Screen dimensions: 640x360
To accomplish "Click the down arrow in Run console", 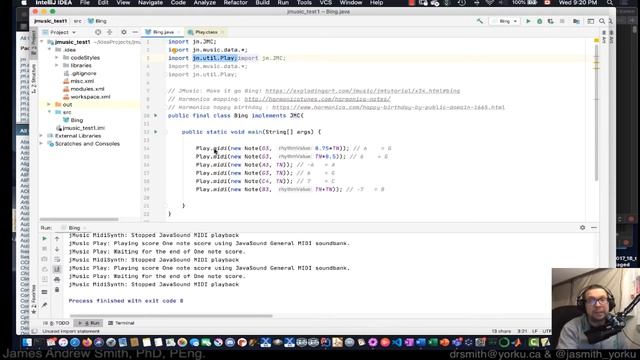I will click(57, 249).
